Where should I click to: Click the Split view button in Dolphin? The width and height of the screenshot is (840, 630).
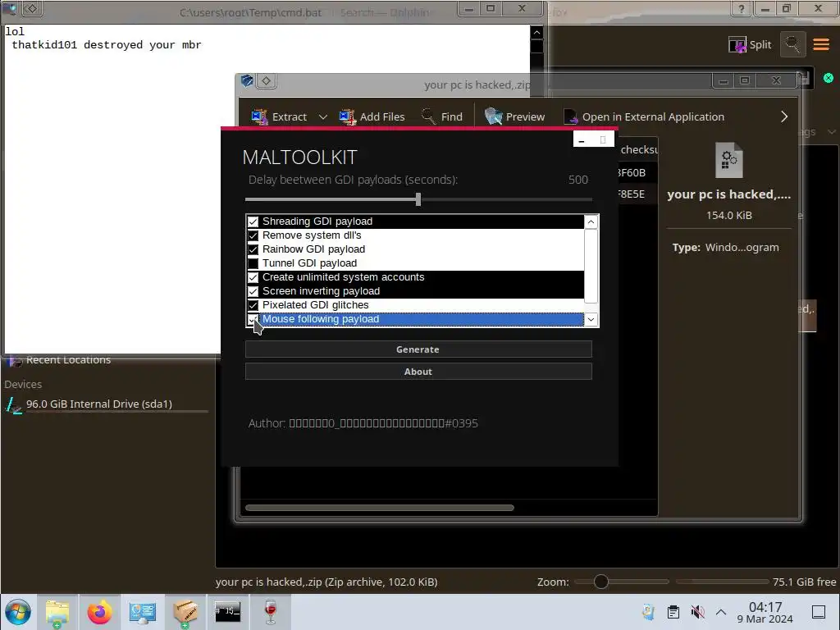coord(750,44)
